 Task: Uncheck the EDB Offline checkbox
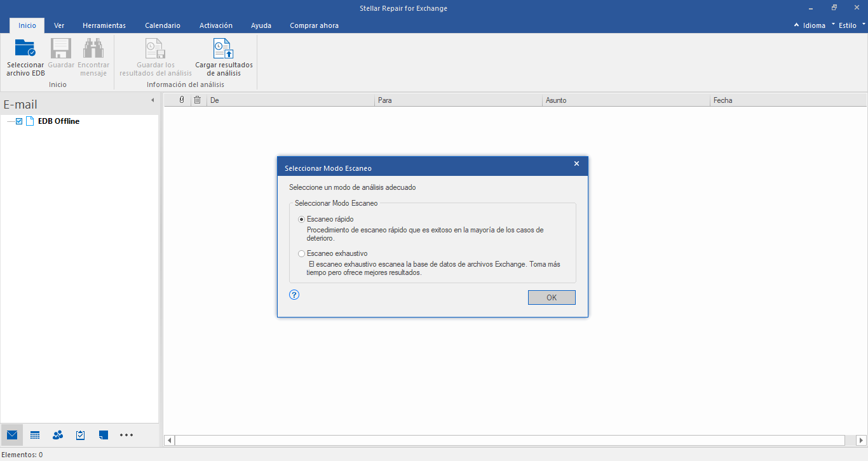[19, 121]
